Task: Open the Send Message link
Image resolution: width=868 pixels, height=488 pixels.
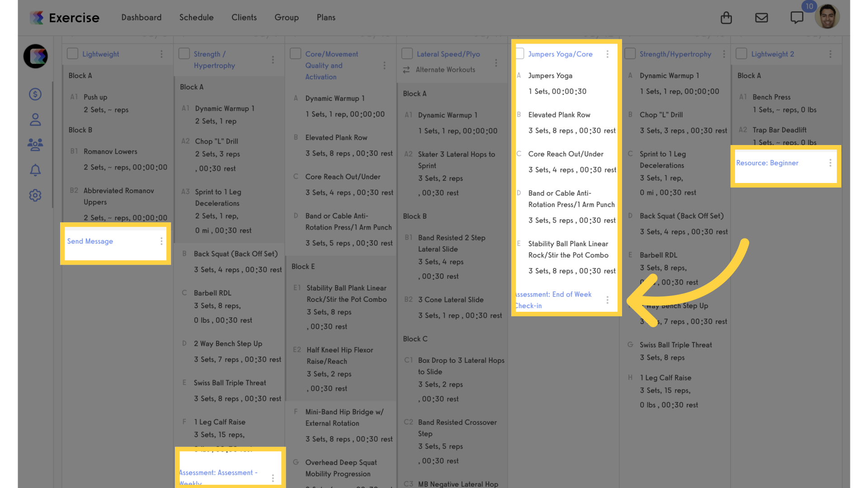Action: coord(90,241)
